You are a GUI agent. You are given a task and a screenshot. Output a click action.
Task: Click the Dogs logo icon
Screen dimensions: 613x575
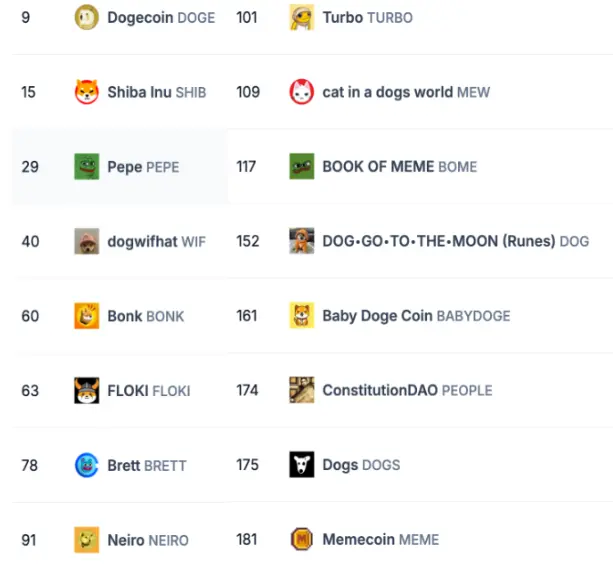(302, 465)
